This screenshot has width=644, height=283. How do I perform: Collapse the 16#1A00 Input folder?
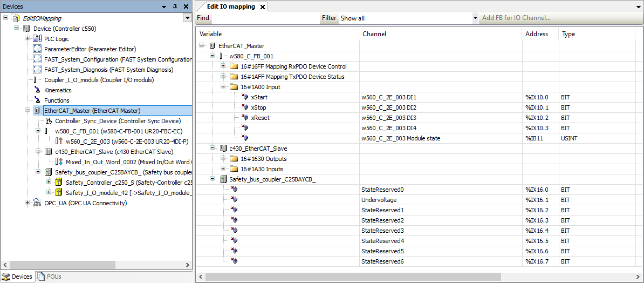pyautogui.click(x=223, y=87)
